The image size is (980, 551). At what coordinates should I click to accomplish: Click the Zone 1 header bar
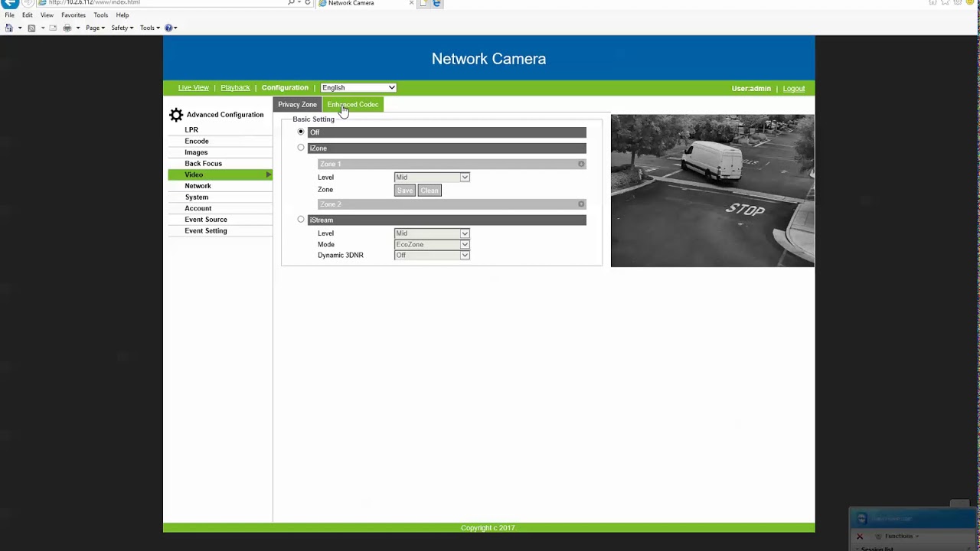[452, 164]
